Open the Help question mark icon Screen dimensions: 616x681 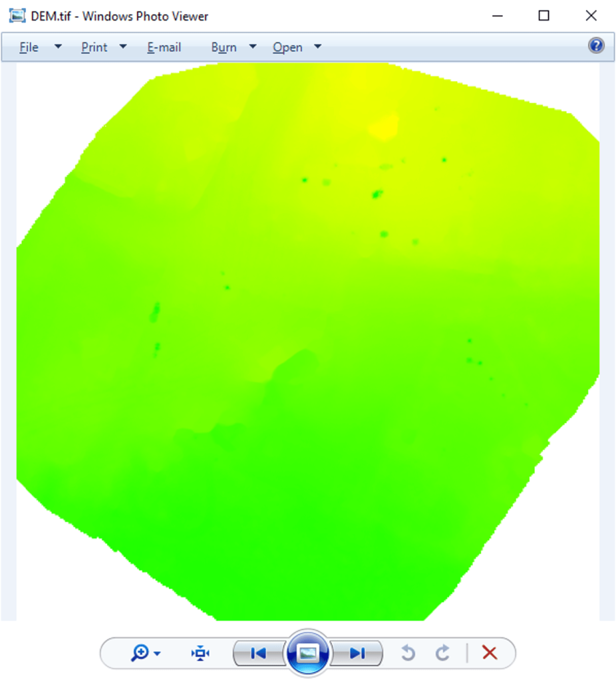tap(596, 45)
